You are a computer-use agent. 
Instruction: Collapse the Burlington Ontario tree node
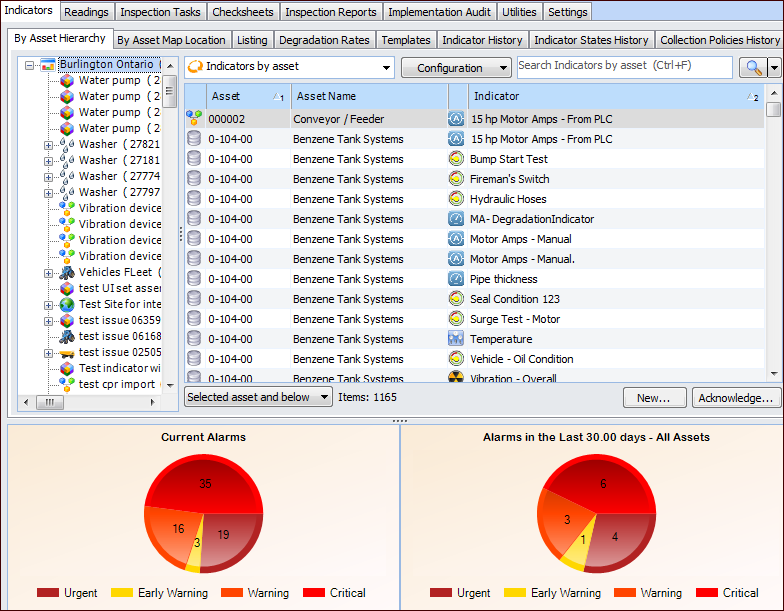30,65
